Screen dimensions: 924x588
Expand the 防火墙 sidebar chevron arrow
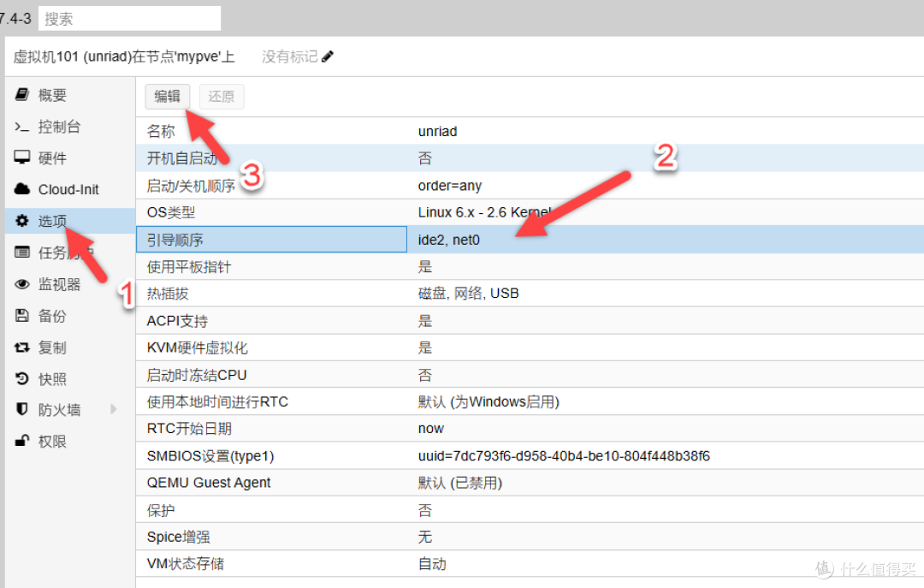tap(113, 409)
